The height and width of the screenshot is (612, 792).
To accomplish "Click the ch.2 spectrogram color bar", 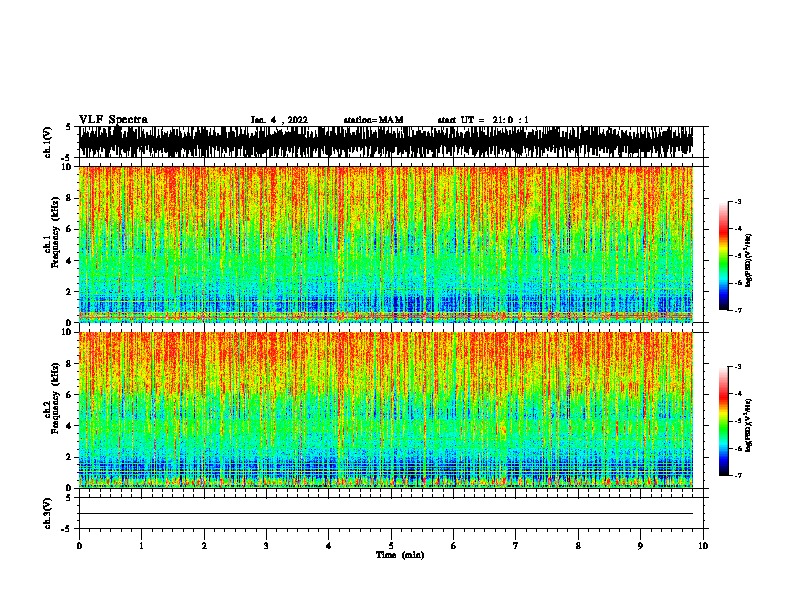I will point(724,421).
